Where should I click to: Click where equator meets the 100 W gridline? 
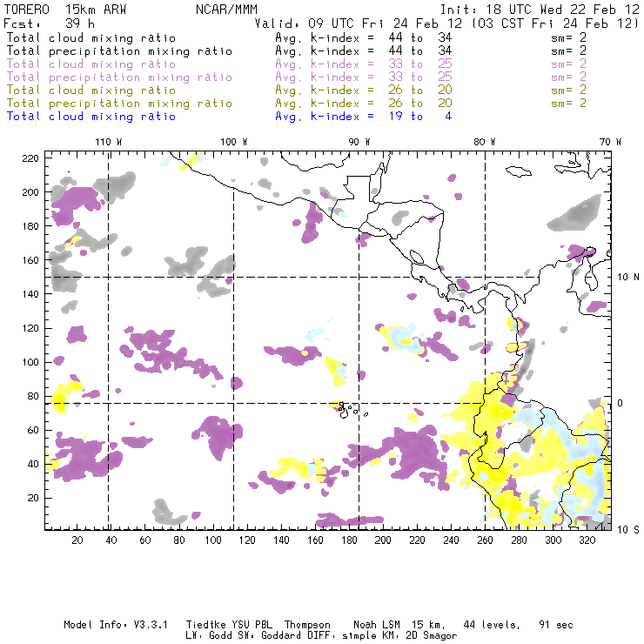233,403
